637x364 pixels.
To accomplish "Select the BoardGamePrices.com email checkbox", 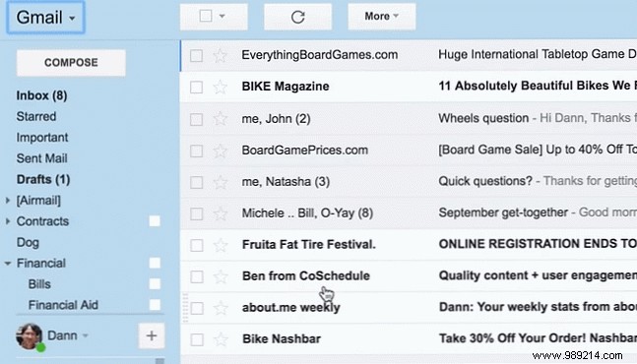I will (196, 151).
